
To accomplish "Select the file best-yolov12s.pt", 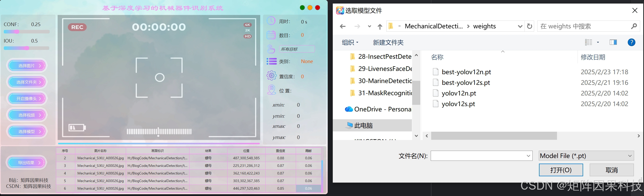I will click(466, 83).
